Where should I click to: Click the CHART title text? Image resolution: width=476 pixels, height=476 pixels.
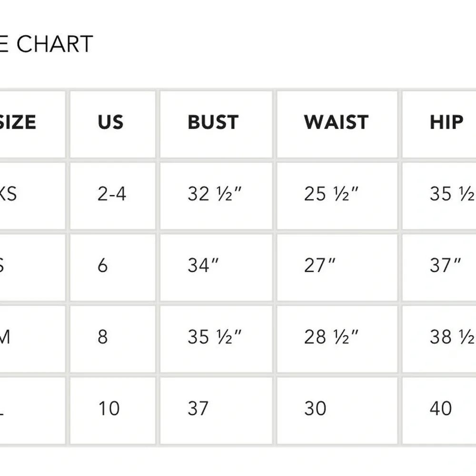click(x=55, y=44)
